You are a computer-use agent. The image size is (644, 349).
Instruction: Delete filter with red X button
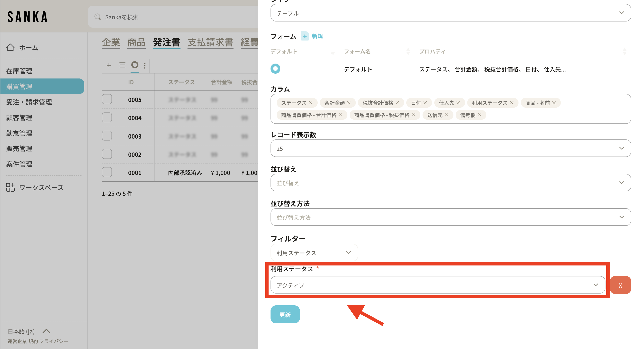620,285
